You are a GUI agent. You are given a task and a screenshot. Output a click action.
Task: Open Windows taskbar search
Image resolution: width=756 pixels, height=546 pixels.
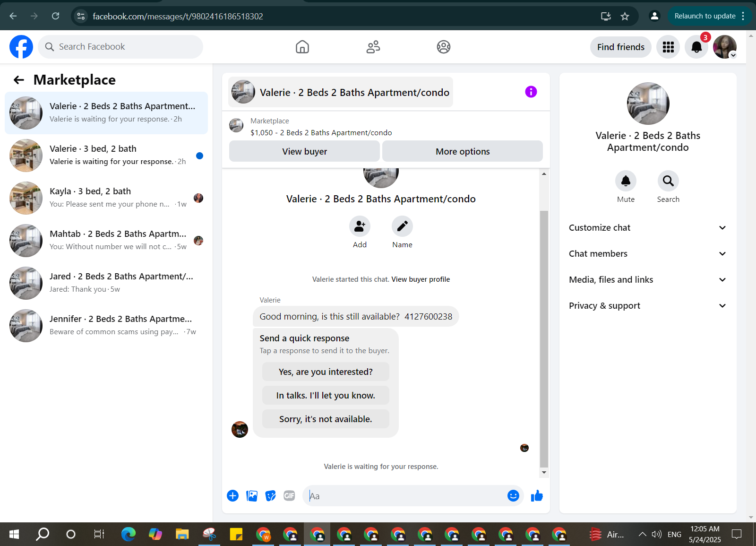click(x=43, y=534)
